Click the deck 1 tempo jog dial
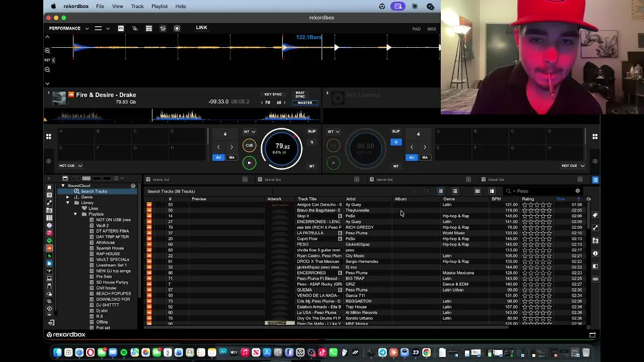Screen dimensions: 644x362 tap(282, 148)
